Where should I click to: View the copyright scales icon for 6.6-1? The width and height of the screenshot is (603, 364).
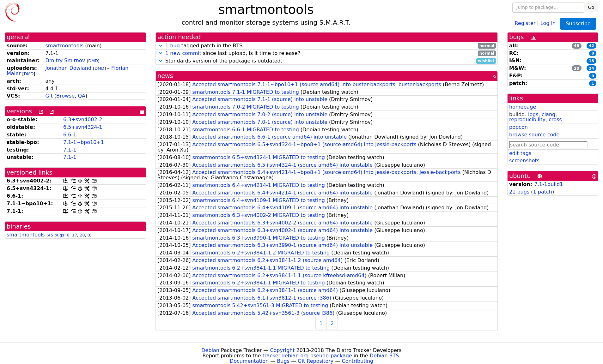80,196
